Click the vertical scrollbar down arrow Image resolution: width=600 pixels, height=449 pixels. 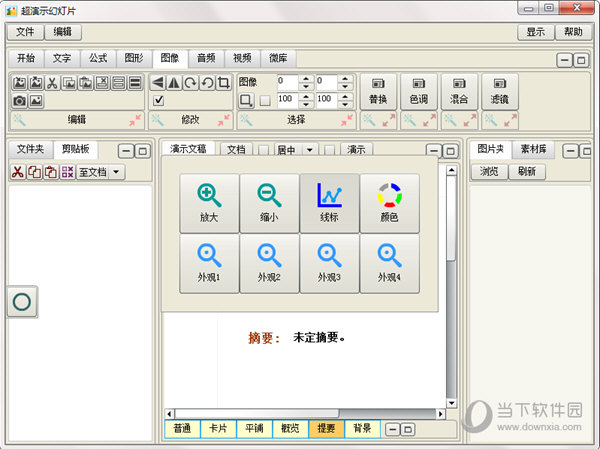click(452, 403)
